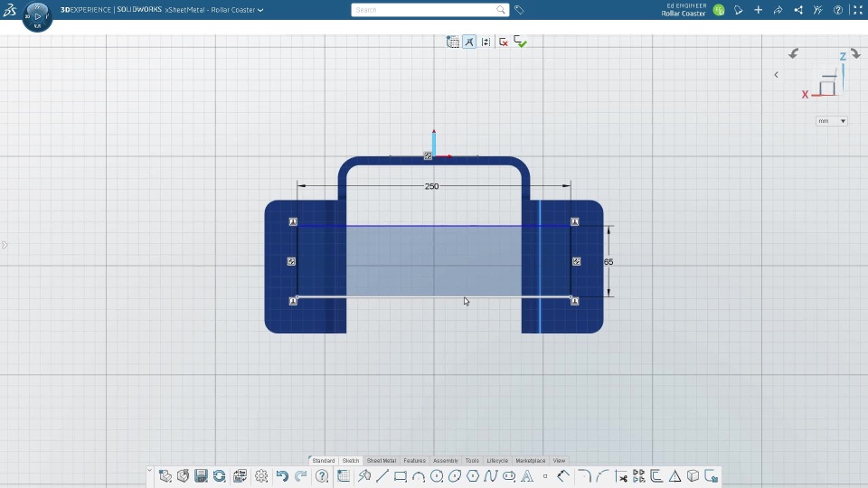Cancel sketch with red X icon
Screen dimensions: 868x488
(504, 42)
